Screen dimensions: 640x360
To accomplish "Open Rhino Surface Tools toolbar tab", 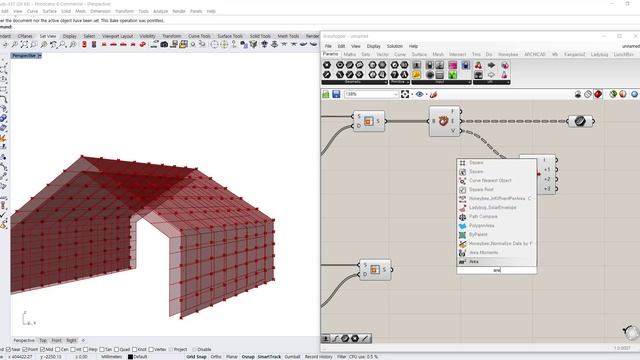I will click(x=230, y=36).
